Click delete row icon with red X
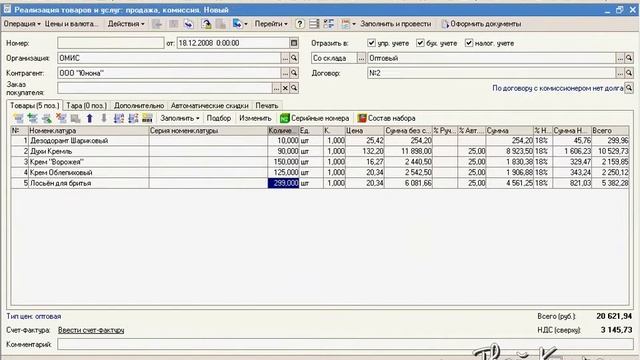The width and height of the screenshot is (640, 360). point(61,118)
